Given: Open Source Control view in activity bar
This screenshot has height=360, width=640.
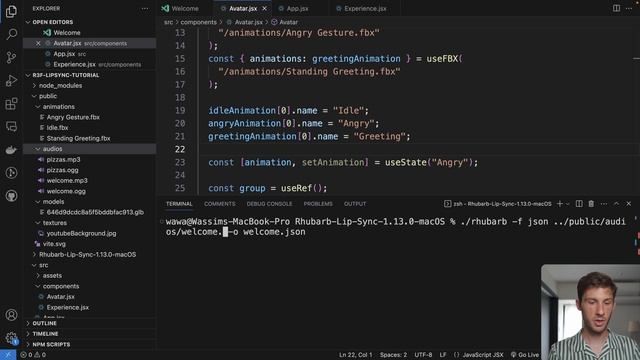Looking at the screenshot, I should click(x=11, y=57).
